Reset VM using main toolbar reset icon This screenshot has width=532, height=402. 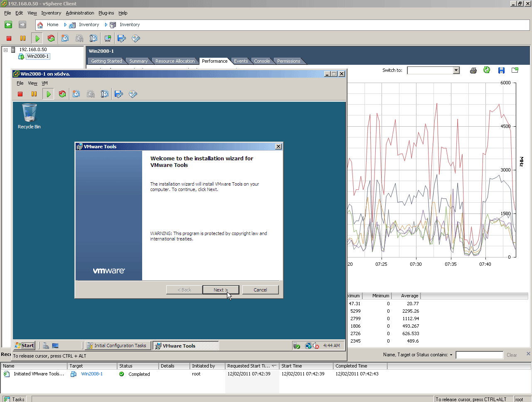(x=51, y=38)
